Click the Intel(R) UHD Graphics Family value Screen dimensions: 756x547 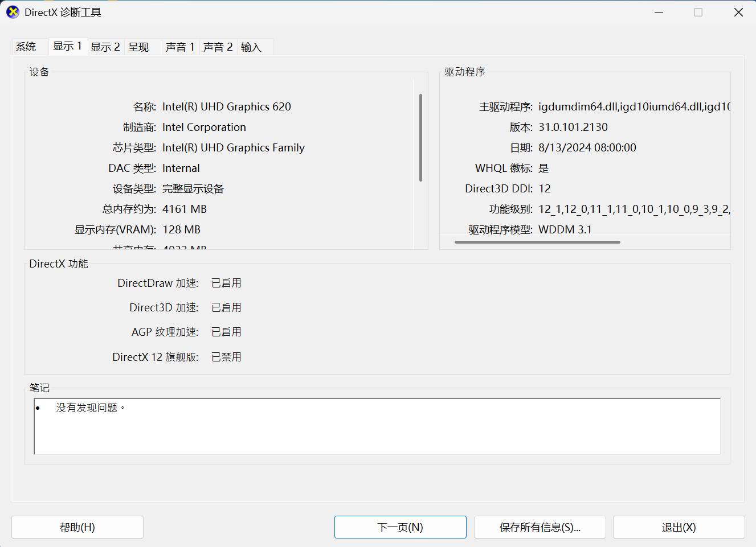[x=234, y=147]
